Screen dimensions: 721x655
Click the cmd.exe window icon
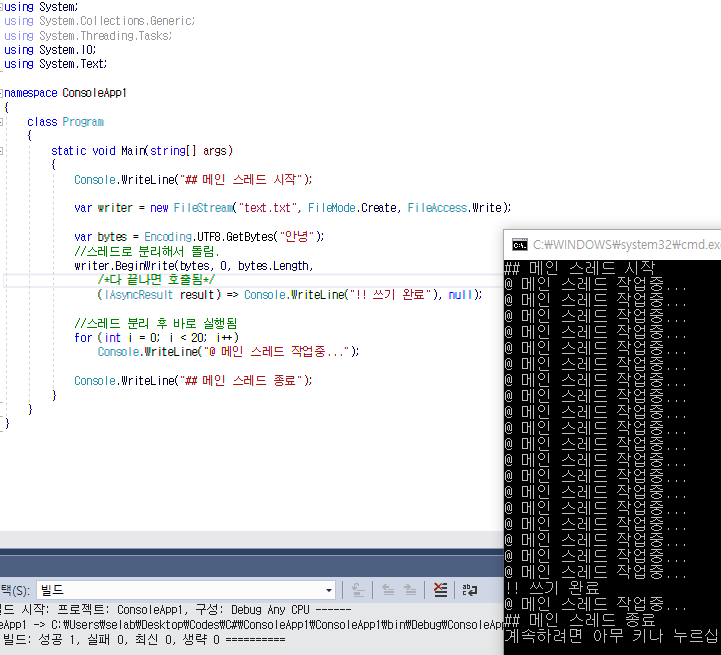[x=520, y=245]
